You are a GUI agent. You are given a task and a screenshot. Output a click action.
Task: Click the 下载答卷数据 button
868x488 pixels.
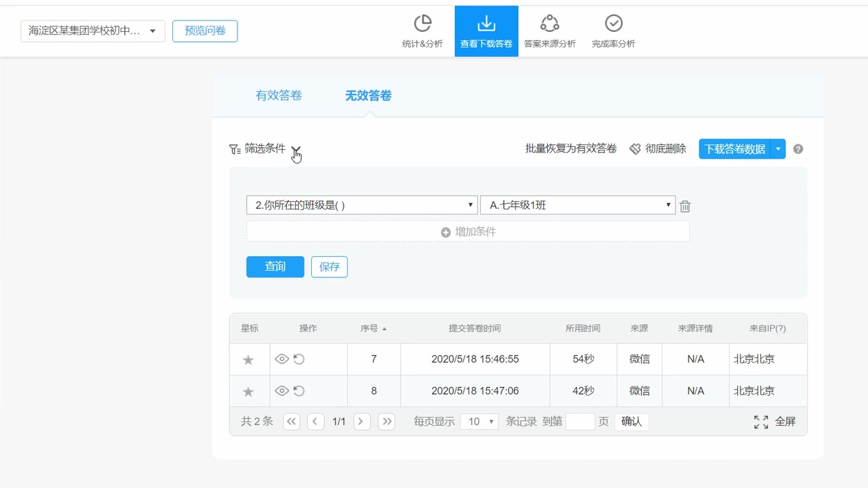click(x=735, y=149)
